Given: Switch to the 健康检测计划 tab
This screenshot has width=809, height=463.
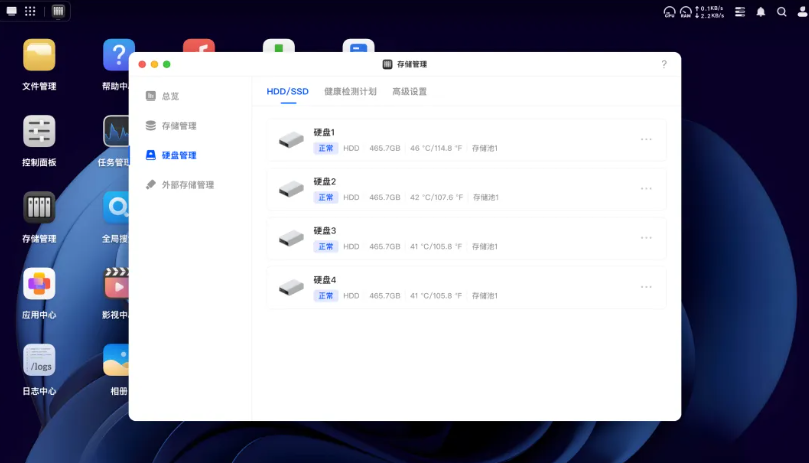Looking at the screenshot, I should coord(350,91).
